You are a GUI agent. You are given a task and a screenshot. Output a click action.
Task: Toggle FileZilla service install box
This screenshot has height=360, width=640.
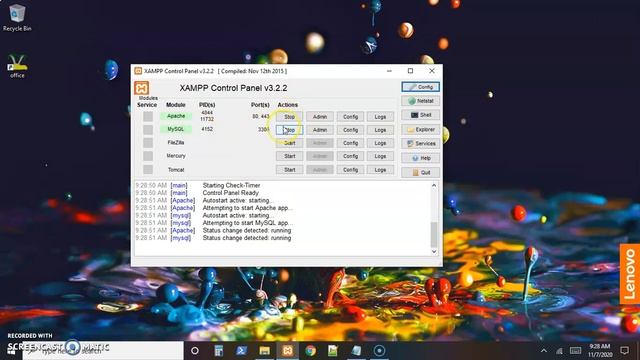click(x=148, y=142)
